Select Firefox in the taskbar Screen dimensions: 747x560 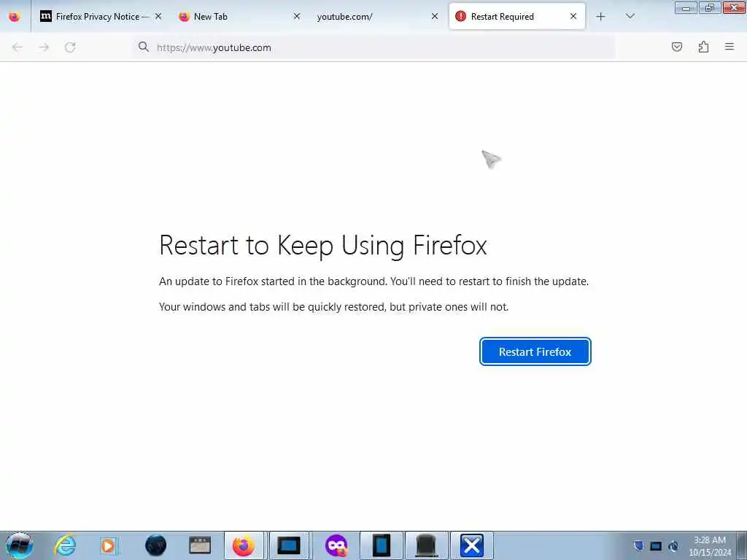(x=244, y=545)
